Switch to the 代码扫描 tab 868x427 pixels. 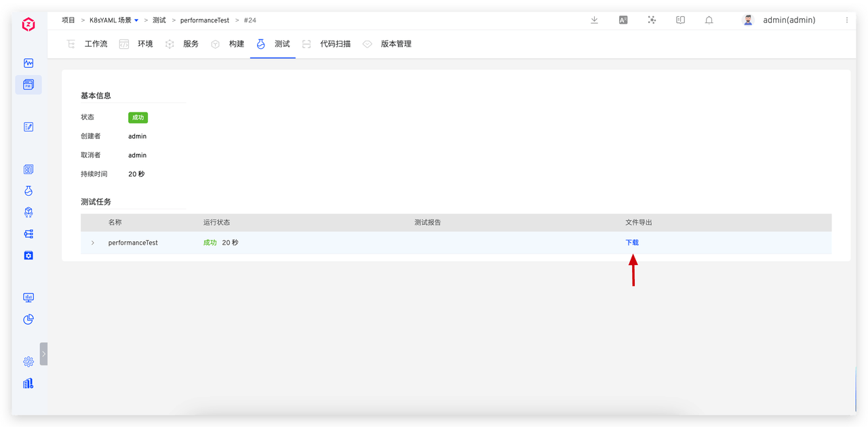pyautogui.click(x=335, y=44)
